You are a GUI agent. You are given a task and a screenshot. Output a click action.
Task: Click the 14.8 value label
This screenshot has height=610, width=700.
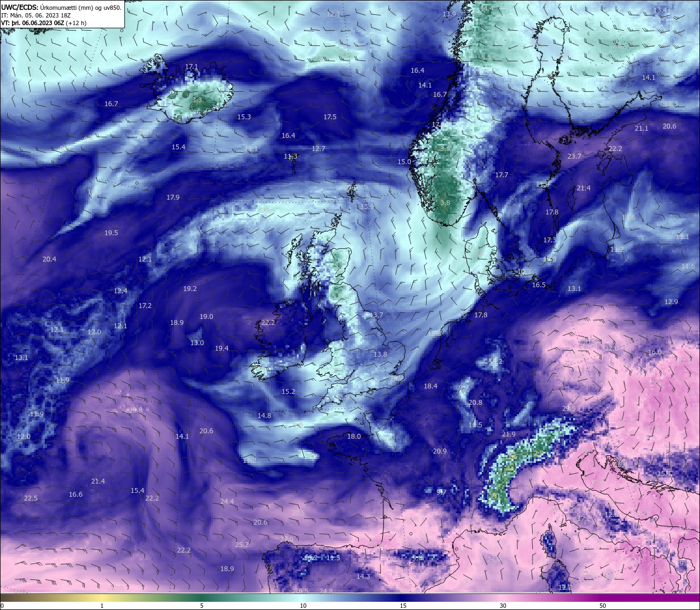click(264, 416)
